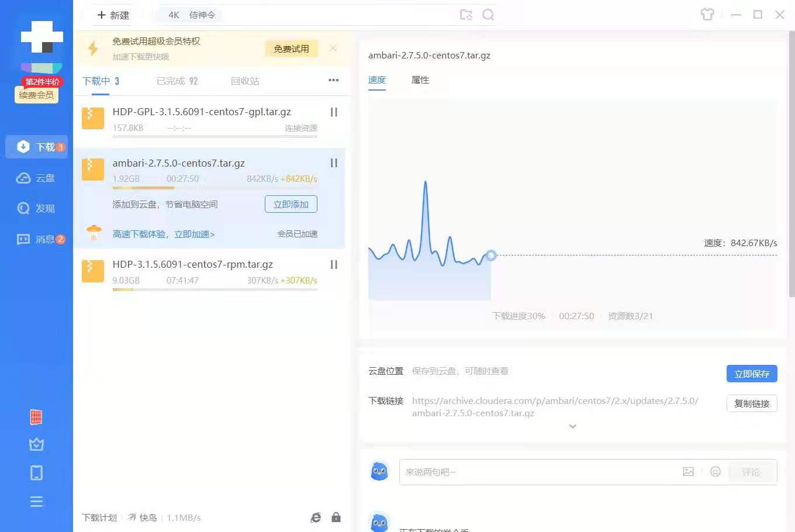
Task: Click the 下载进度30% progress text
Action: (x=519, y=316)
